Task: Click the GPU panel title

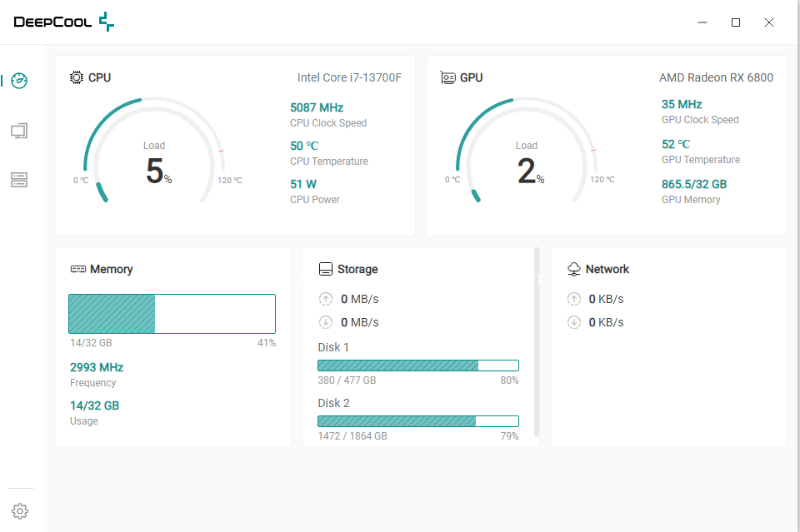Action: pos(472,77)
